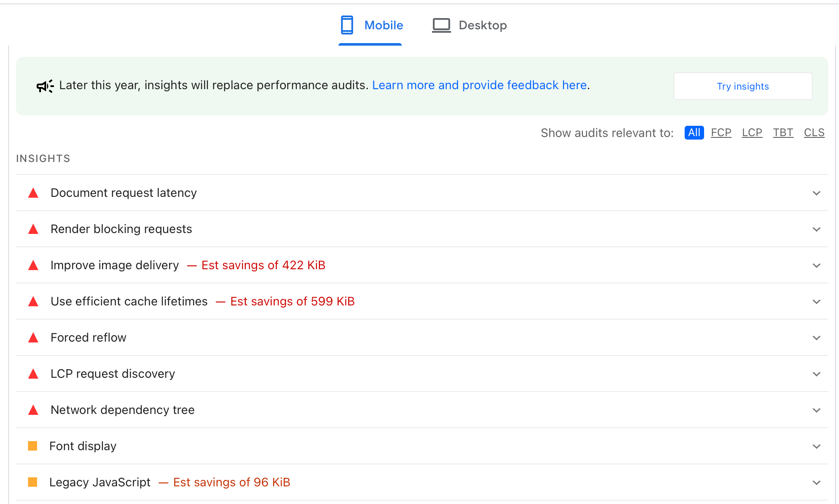Click Improve image delivery title
This screenshot has width=839, height=504.
pyautogui.click(x=115, y=265)
